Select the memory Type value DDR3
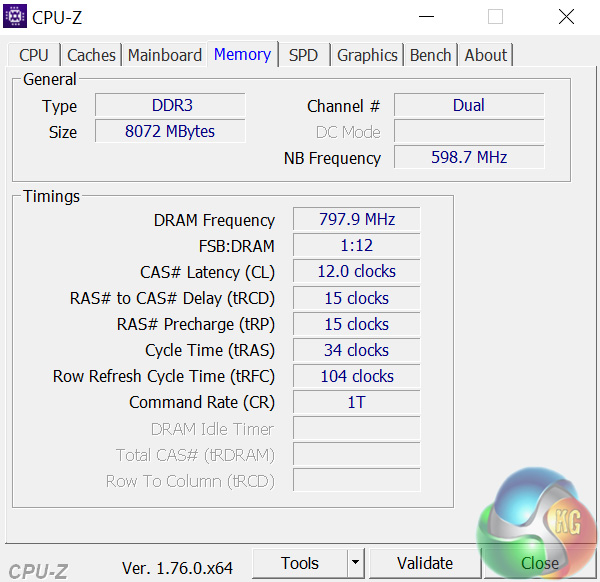 [170, 105]
